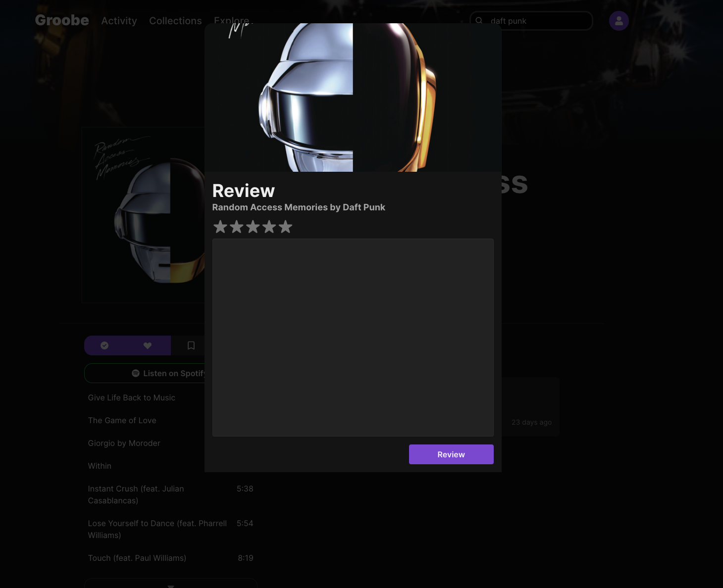Toggle the heart favorite button
723x588 pixels.
[x=148, y=345]
